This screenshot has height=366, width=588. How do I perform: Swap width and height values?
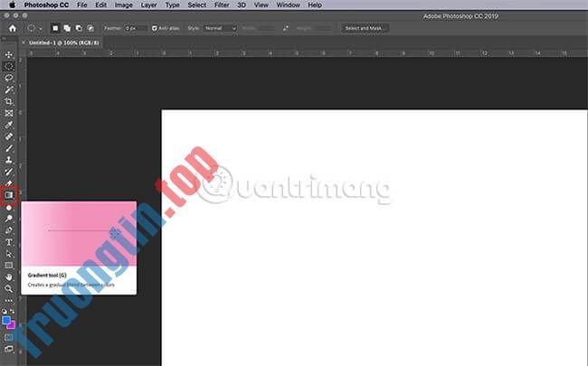point(286,28)
